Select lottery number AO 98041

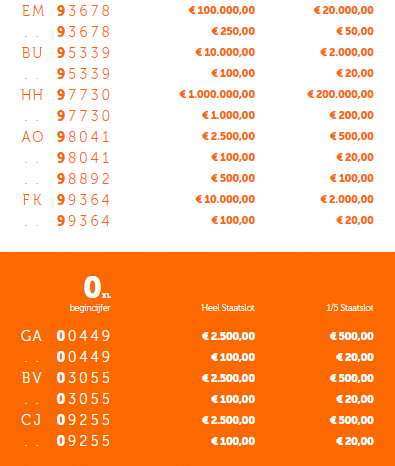(66, 137)
